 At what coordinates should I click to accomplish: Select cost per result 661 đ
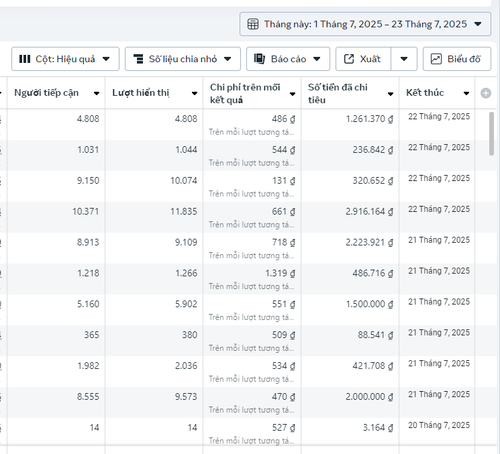tap(283, 211)
